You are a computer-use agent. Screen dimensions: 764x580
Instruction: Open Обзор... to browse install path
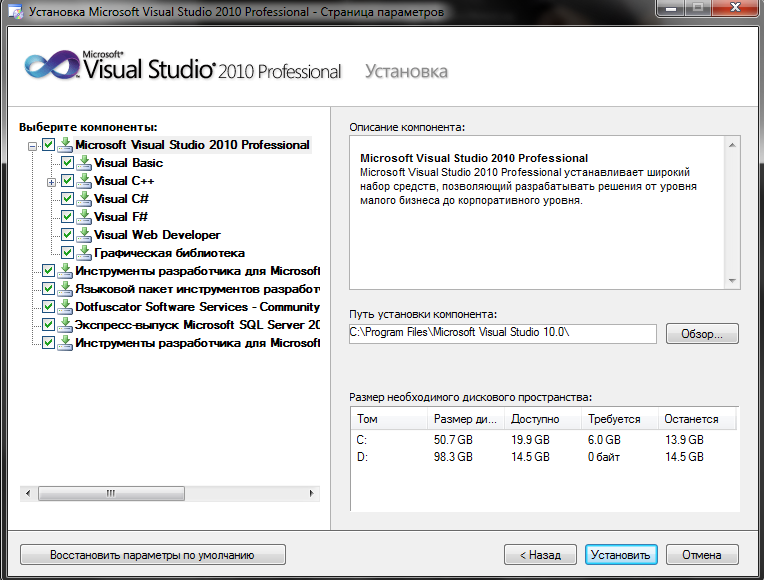coord(702,334)
